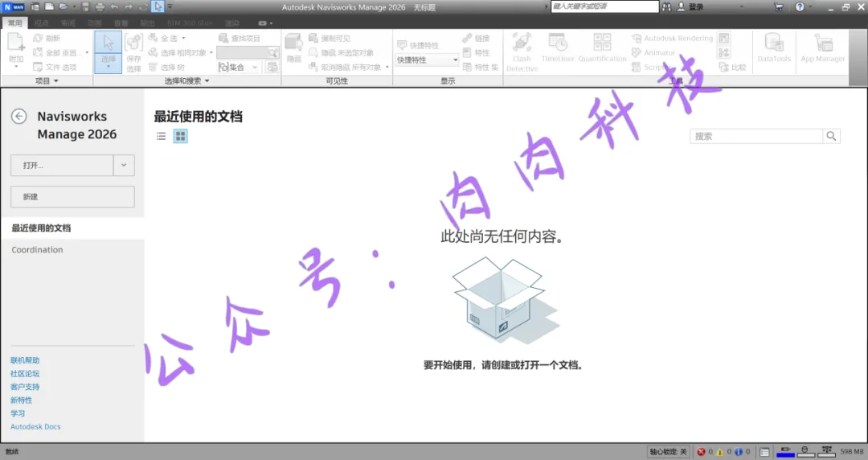Toggle the 选择树 panel

coord(166,67)
